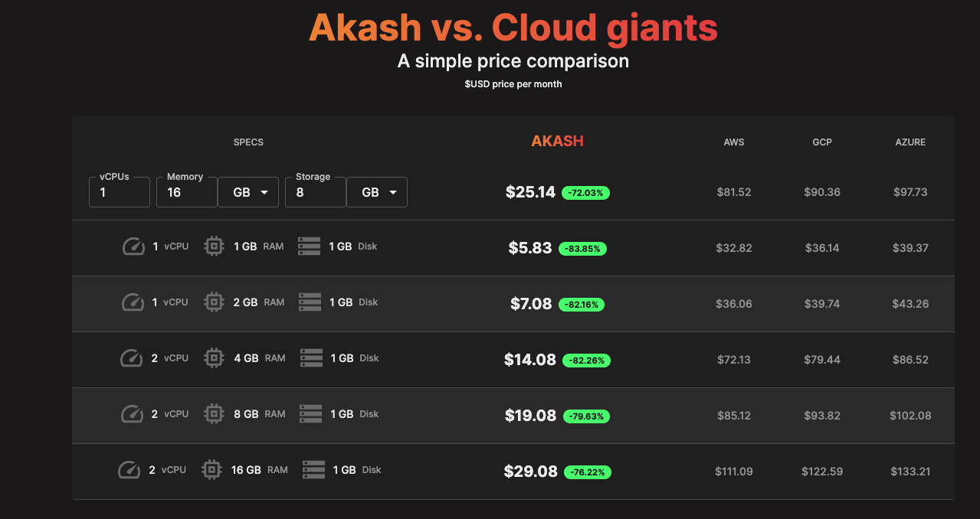
Task: Click the Storage value input field
Action: pyautogui.click(x=316, y=192)
